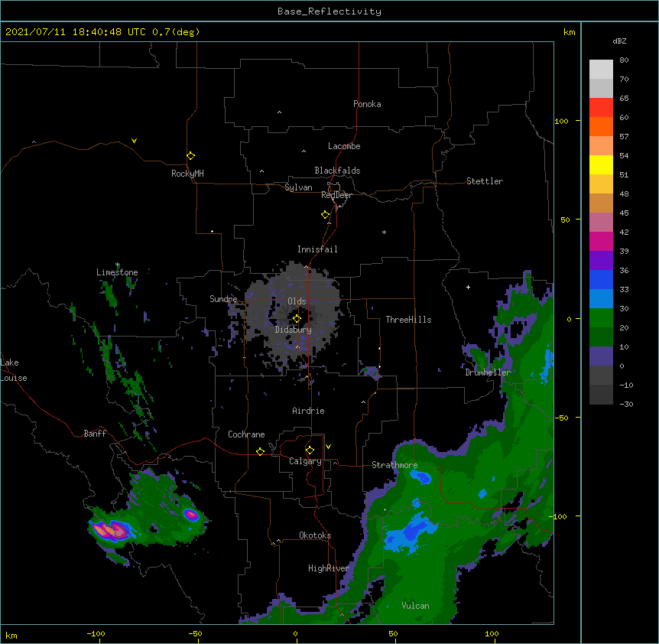Click the Cochrane label
The image size is (659, 644).
(x=246, y=434)
